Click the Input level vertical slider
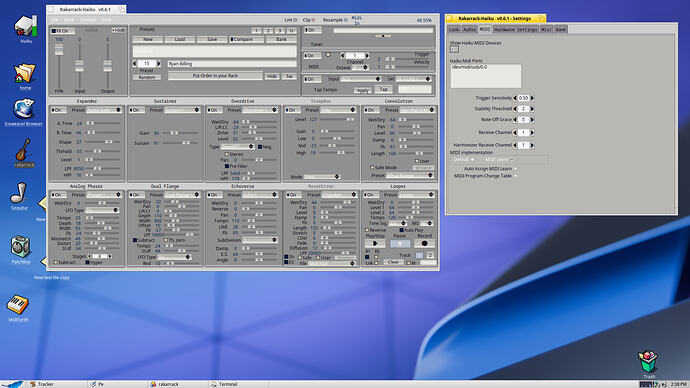 (80, 65)
